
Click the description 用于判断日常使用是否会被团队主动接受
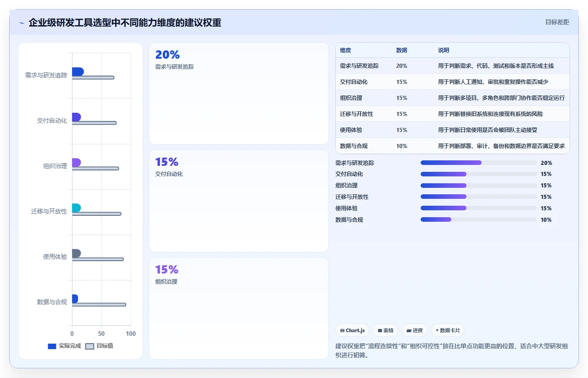(x=488, y=130)
